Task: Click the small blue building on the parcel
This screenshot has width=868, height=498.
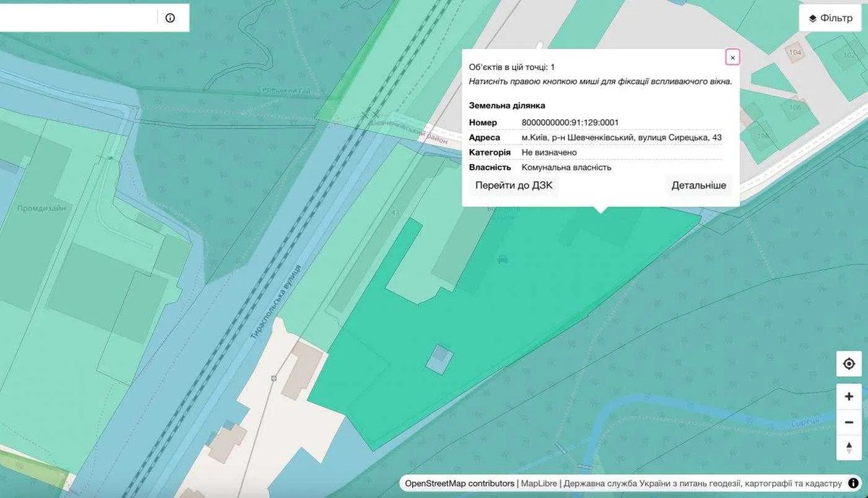Action: [438, 359]
